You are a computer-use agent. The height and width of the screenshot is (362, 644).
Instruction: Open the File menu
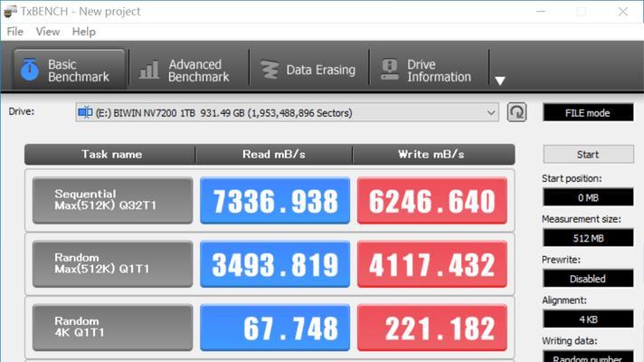click(15, 32)
